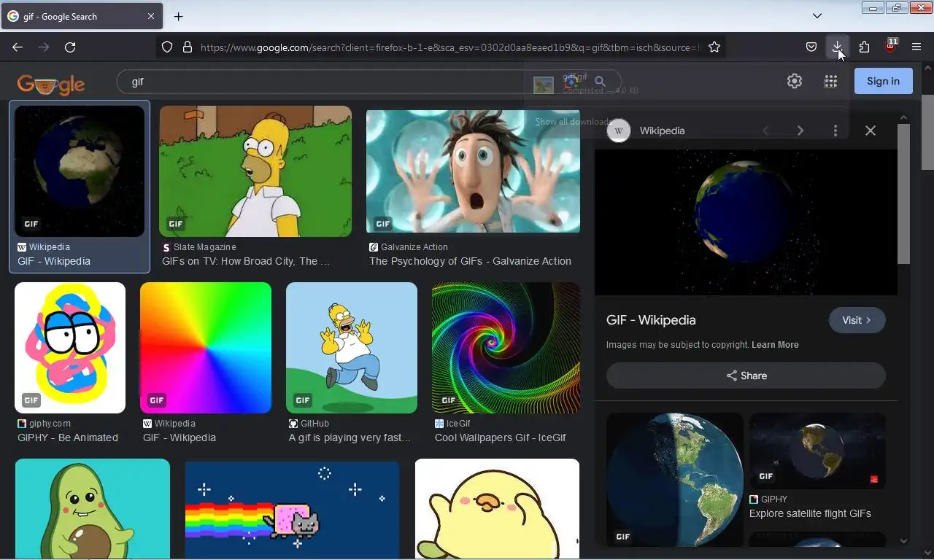The height and width of the screenshot is (560, 934).
Task: Click the 'Wikipedia' source name in preview header
Action: [x=662, y=131]
